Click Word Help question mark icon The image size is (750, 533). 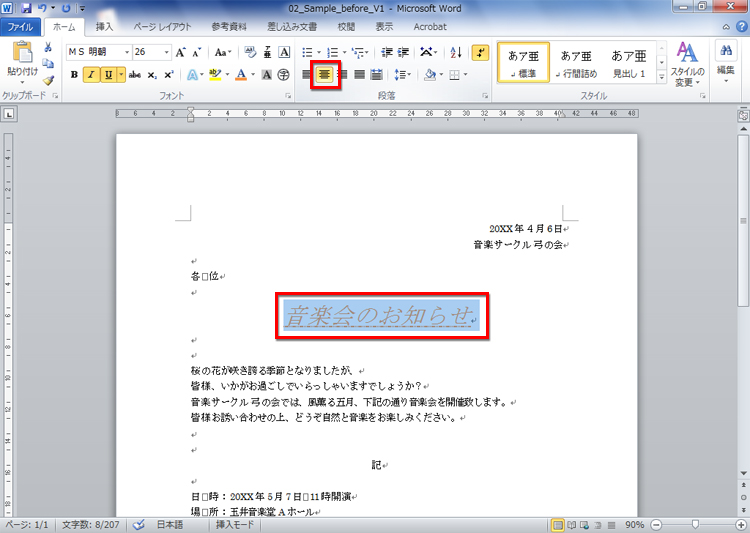(741, 27)
